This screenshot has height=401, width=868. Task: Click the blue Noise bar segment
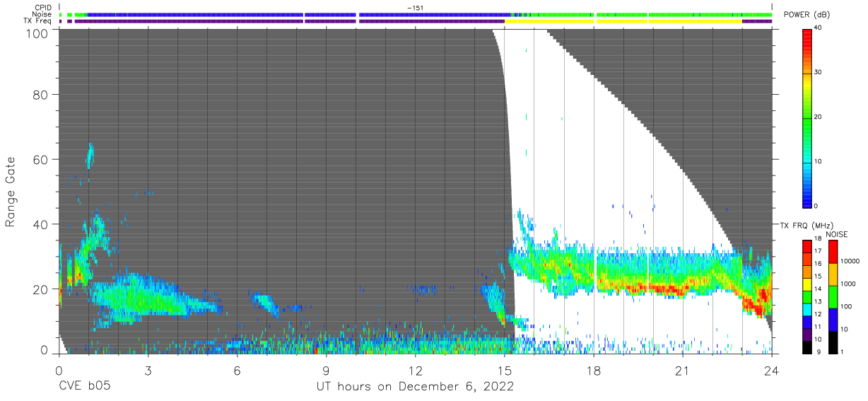[x=298, y=14]
